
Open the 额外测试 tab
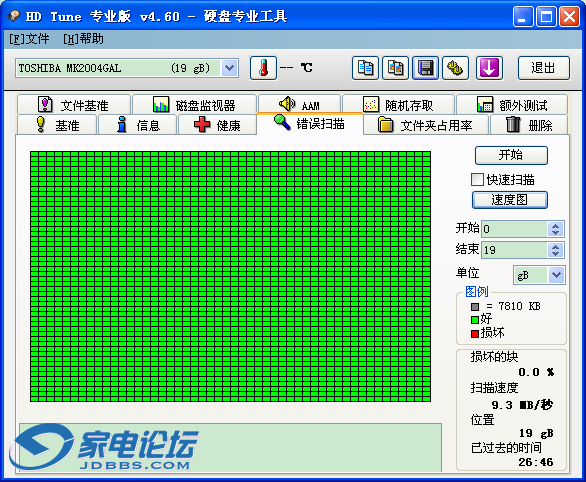512,105
